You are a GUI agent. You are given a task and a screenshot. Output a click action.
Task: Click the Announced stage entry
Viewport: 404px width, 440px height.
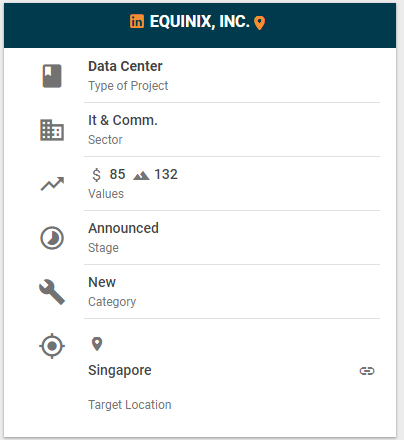coord(123,228)
